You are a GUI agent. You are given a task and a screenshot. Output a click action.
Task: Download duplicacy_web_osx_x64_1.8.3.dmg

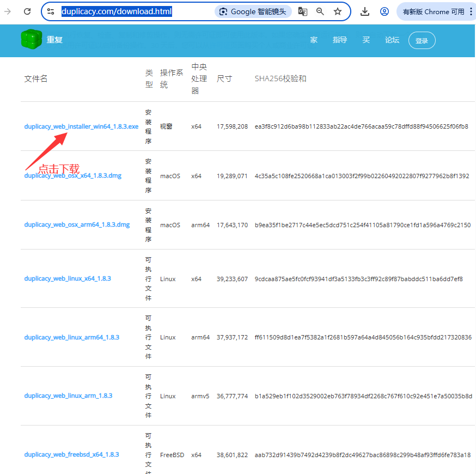pyautogui.click(x=72, y=175)
